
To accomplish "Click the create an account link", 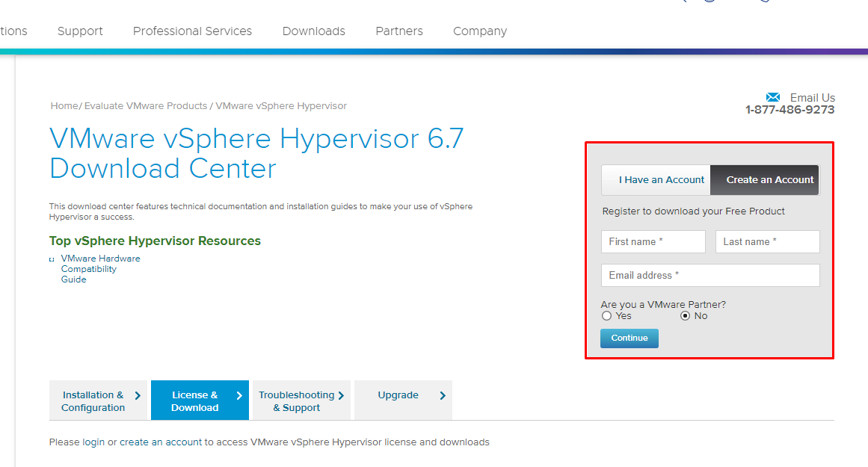I will click(x=161, y=442).
